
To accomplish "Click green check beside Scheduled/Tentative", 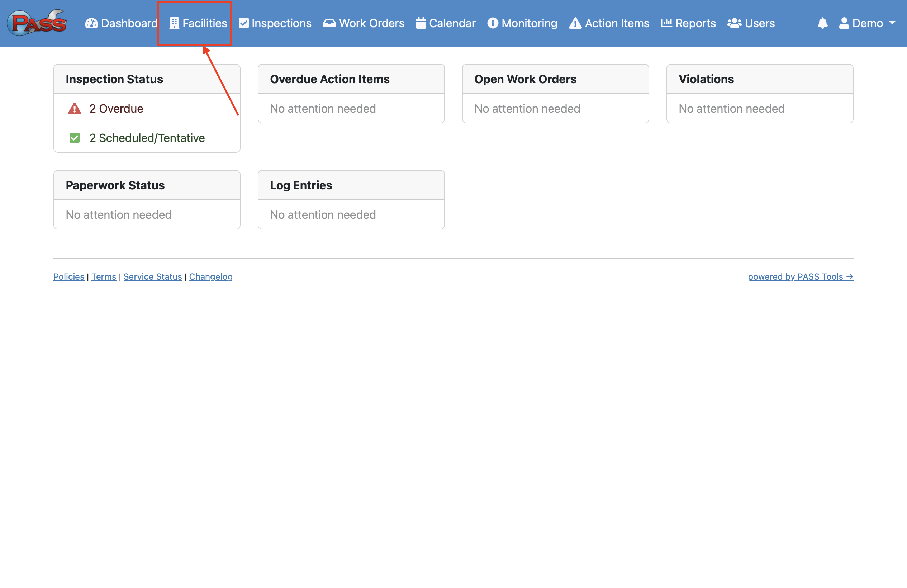I will [75, 138].
